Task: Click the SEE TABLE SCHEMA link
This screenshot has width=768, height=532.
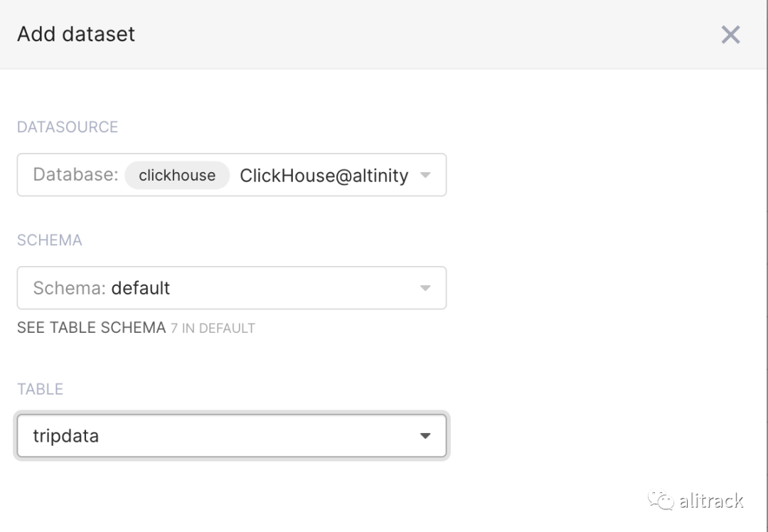Action: tap(91, 328)
